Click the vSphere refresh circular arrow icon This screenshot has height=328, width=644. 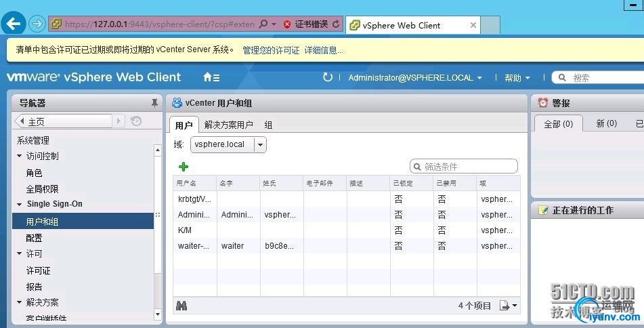click(x=327, y=77)
